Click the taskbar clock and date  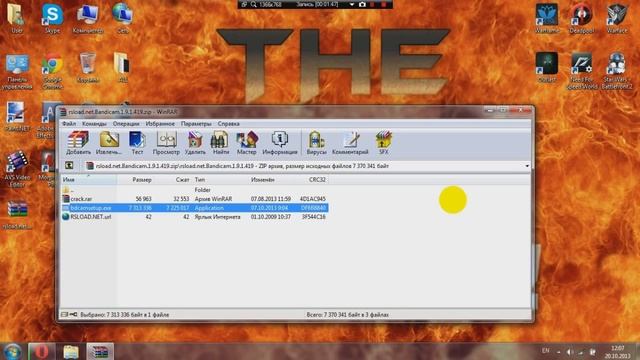tap(618, 352)
